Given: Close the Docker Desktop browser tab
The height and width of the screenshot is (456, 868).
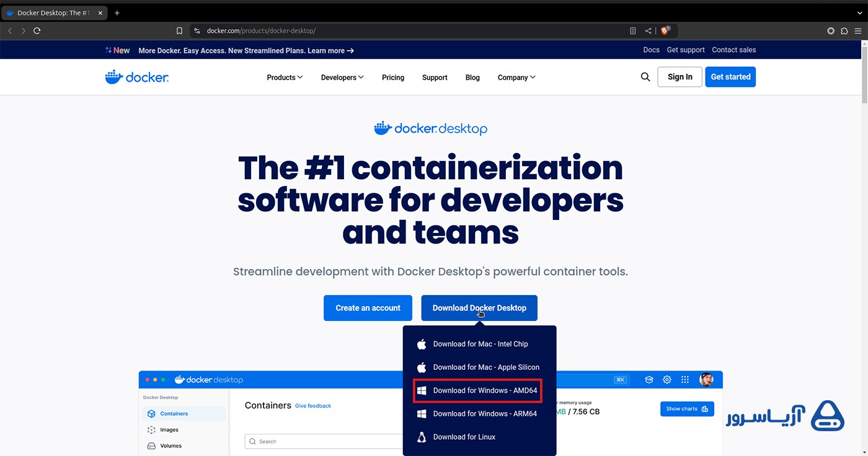Looking at the screenshot, I should (x=100, y=12).
